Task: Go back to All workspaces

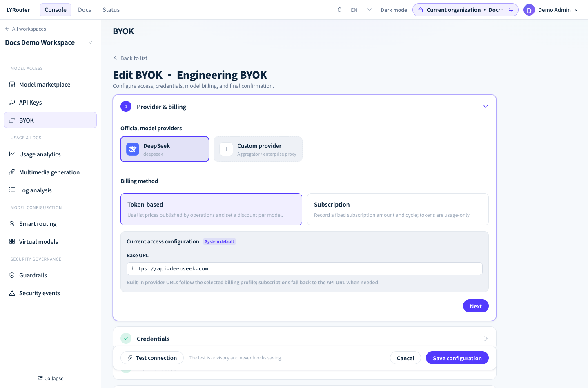Action: (x=25, y=29)
